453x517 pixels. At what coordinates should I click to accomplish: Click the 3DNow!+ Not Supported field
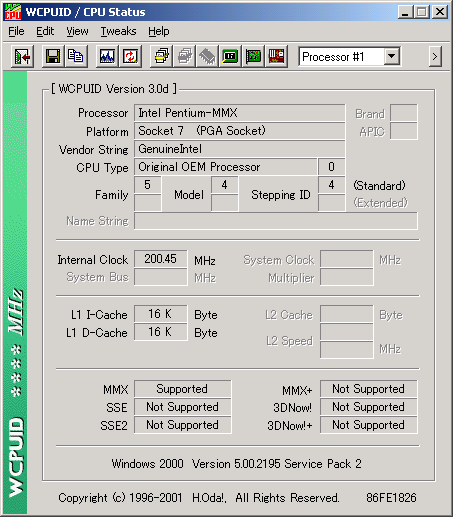[369, 425]
